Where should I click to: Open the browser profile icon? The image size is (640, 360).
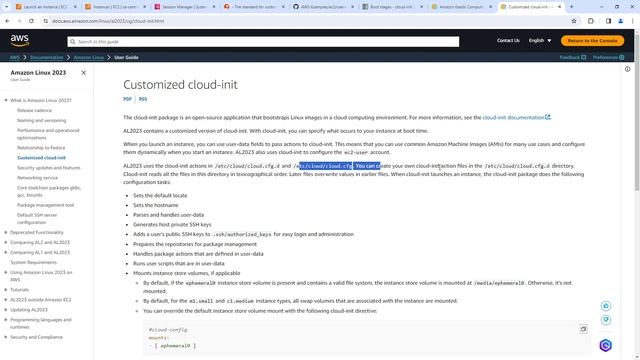[x=620, y=21]
